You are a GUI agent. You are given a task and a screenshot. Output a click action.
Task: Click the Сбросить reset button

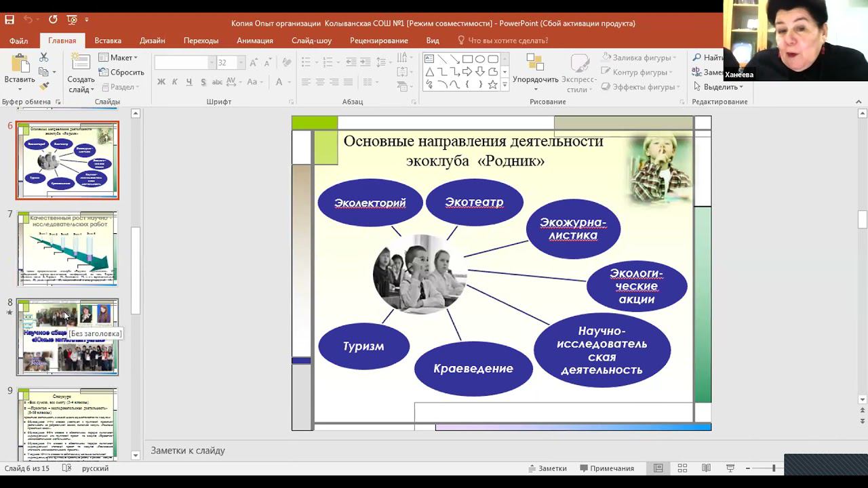click(x=121, y=73)
